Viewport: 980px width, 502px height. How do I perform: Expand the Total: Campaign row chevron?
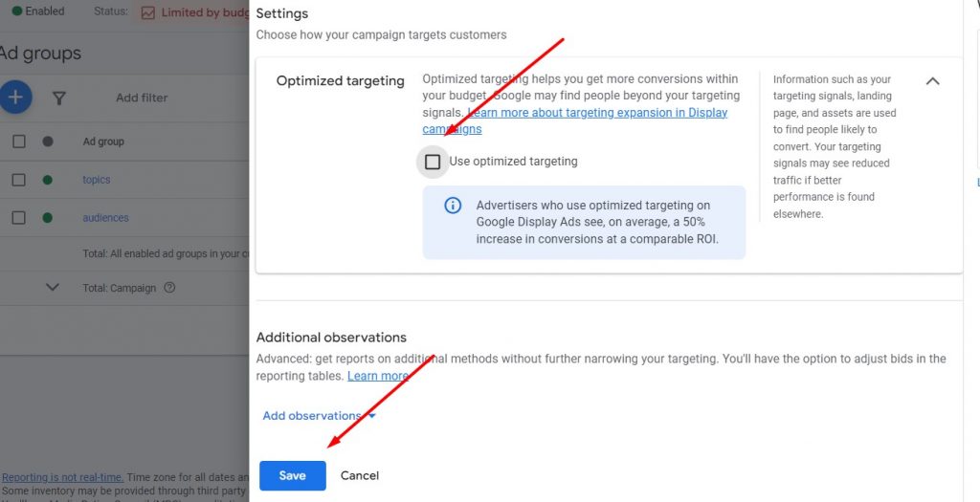(x=53, y=288)
